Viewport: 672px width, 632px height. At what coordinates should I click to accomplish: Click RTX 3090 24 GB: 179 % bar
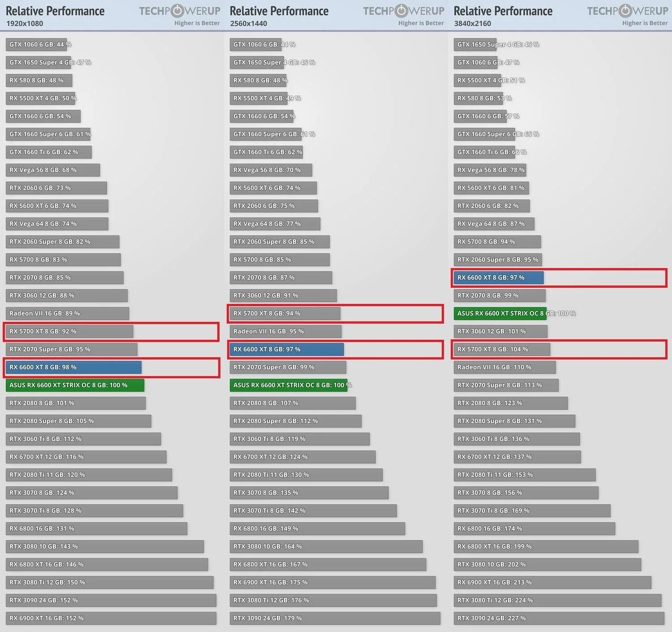tap(335, 618)
